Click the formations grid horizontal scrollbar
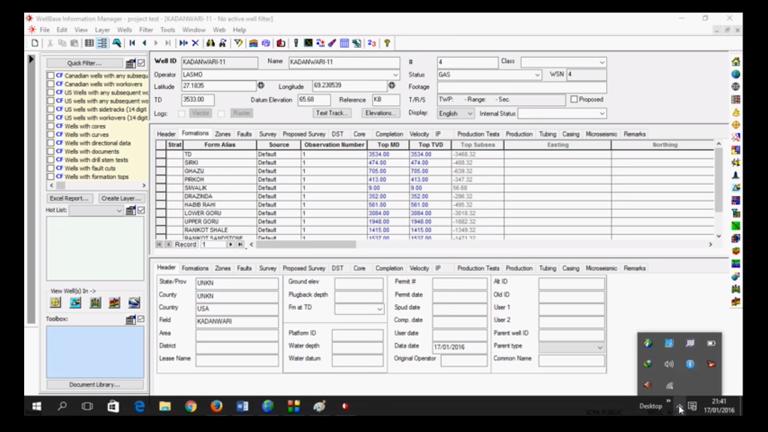 tap(480, 244)
